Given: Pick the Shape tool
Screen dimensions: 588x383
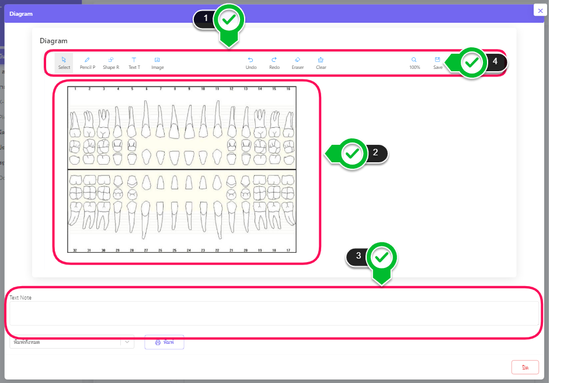Looking at the screenshot, I should click(x=111, y=62).
